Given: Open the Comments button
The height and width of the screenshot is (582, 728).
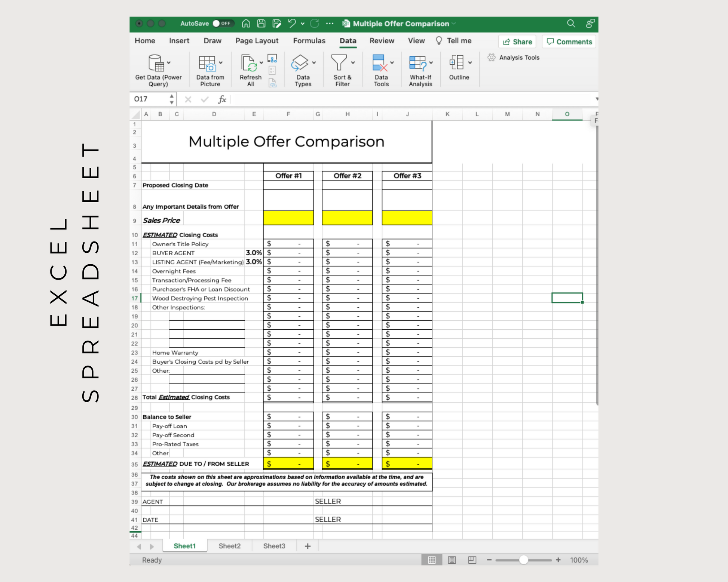Looking at the screenshot, I should 569,41.
